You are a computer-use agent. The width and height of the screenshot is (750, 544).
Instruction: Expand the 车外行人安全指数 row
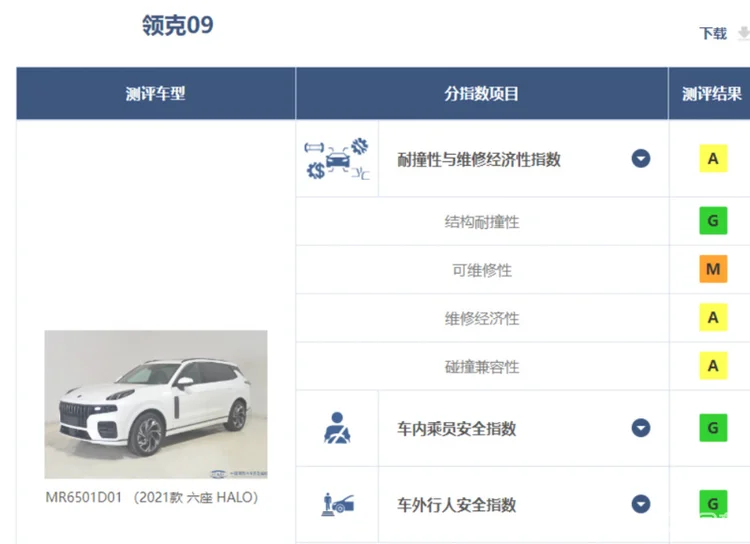pos(641,504)
